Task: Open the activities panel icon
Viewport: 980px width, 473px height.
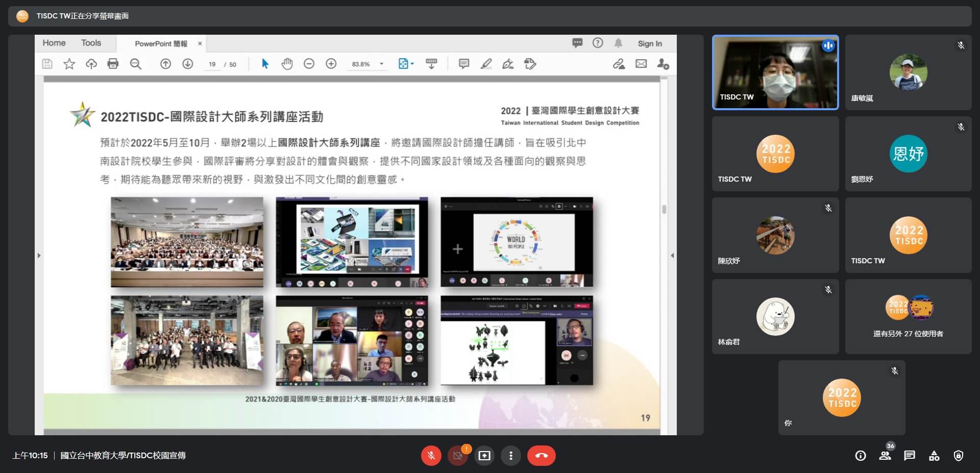Action: point(934,456)
